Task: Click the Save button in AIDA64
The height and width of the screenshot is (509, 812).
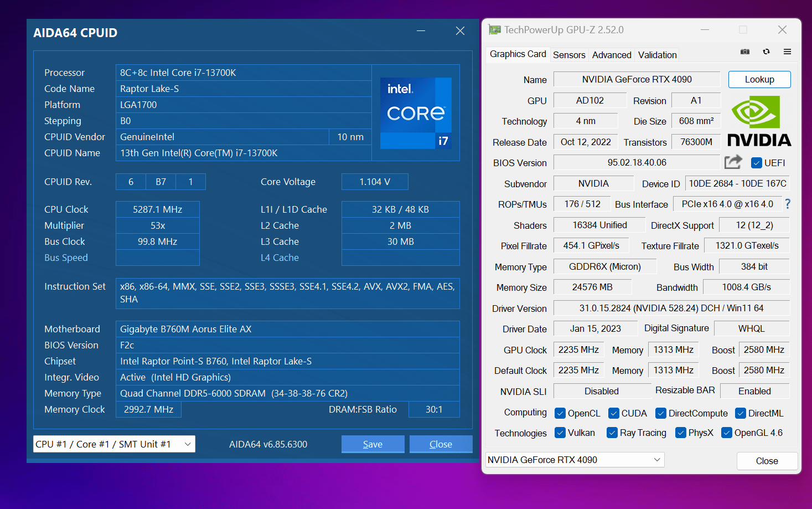Action: [373, 444]
